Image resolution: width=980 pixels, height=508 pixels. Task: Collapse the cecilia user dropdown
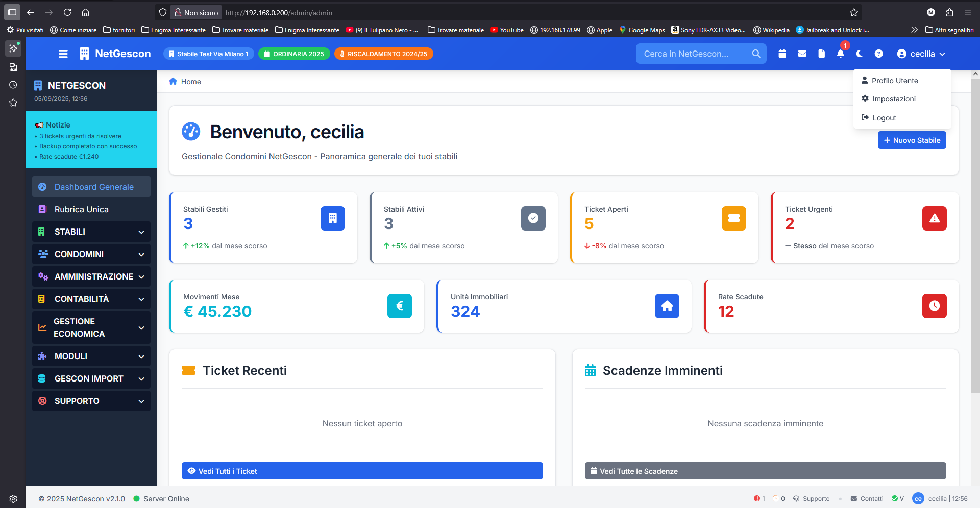(x=921, y=54)
